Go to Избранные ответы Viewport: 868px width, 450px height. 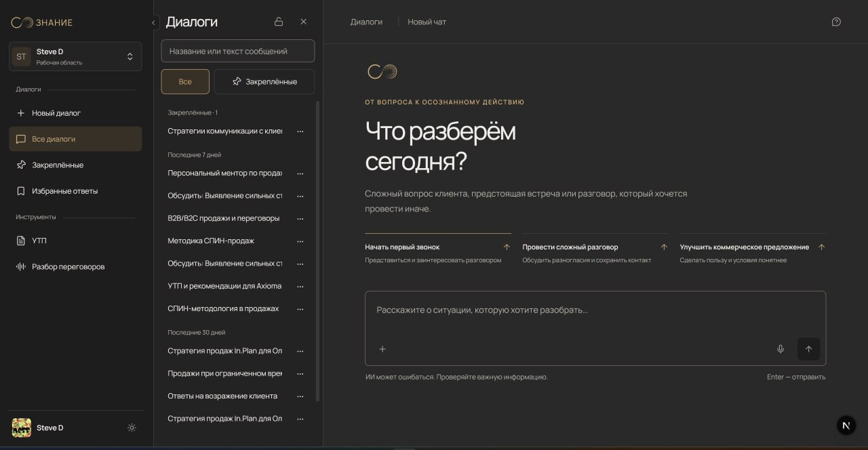pyautogui.click(x=75, y=191)
